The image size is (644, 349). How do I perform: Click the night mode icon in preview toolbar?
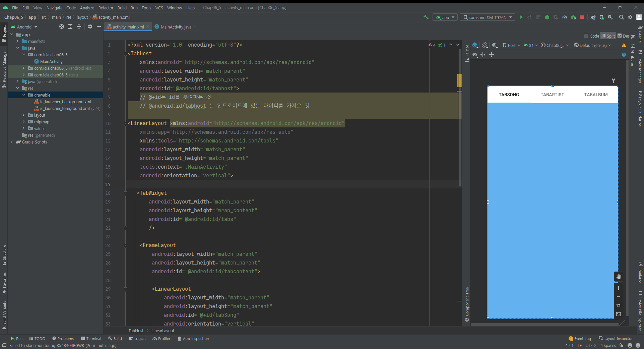[495, 45]
